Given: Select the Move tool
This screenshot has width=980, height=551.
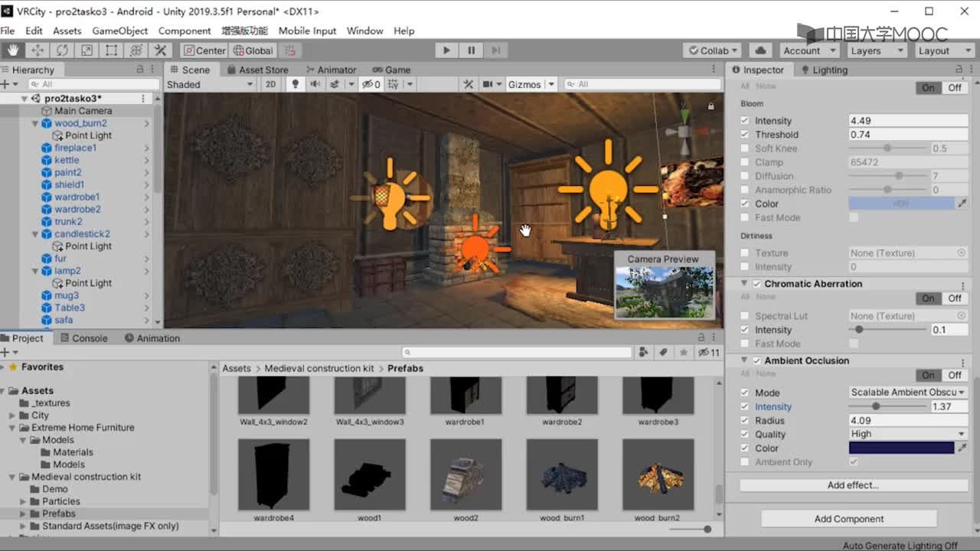Looking at the screenshot, I should pyautogui.click(x=37, y=51).
